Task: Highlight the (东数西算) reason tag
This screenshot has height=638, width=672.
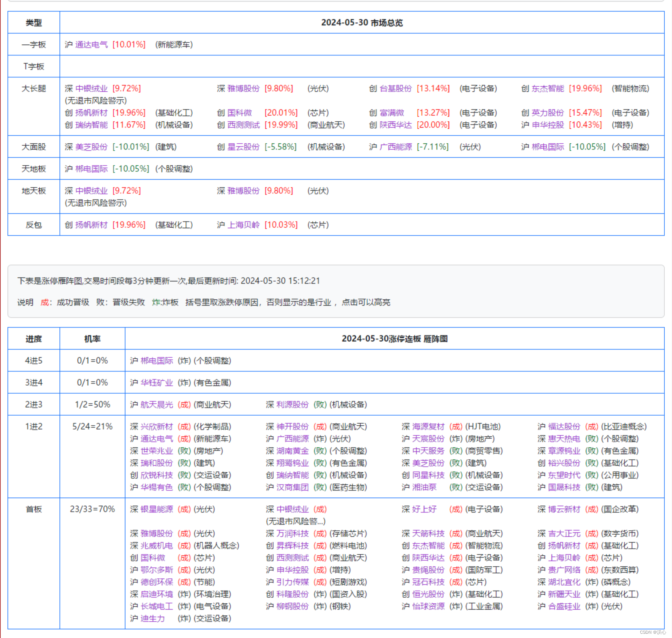Action: pyautogui.click(x=620, y=570)
